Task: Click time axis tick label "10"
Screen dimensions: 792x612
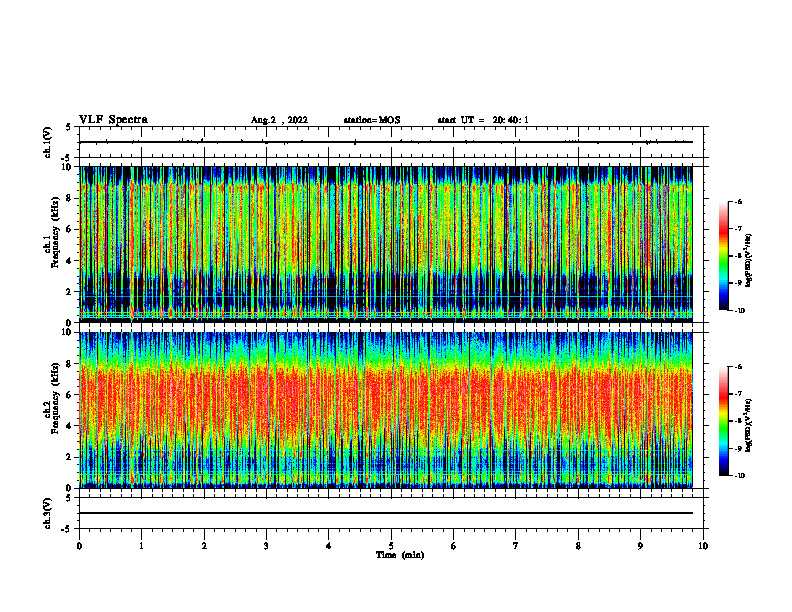Action: tap(703, 546)
